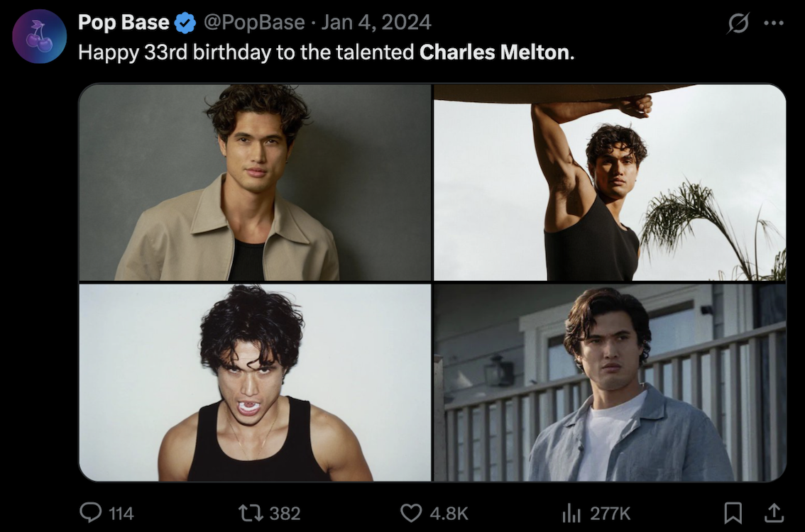Click the share upload arrow icon
The image size is (805, 532).
[775, 512]
